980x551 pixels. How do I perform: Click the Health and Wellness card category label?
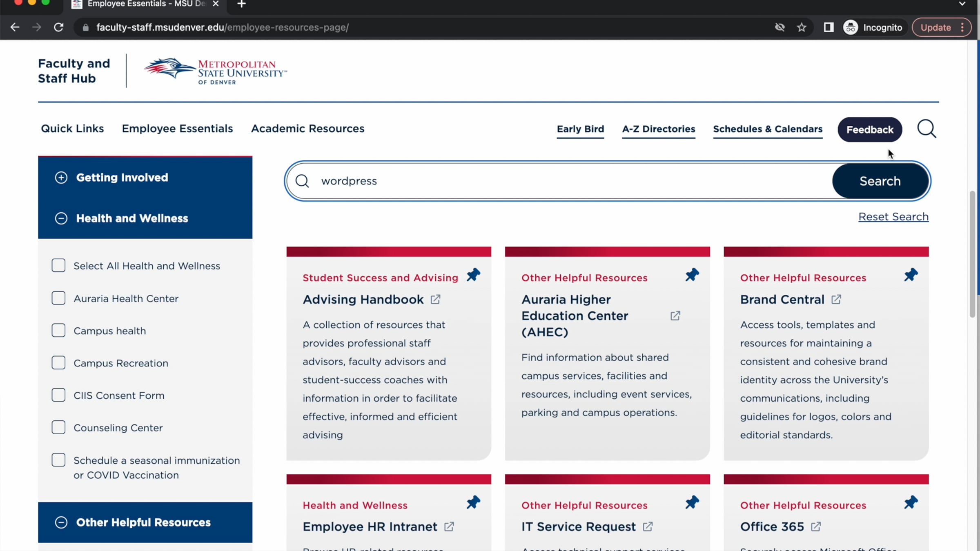(x=355, y=505)
